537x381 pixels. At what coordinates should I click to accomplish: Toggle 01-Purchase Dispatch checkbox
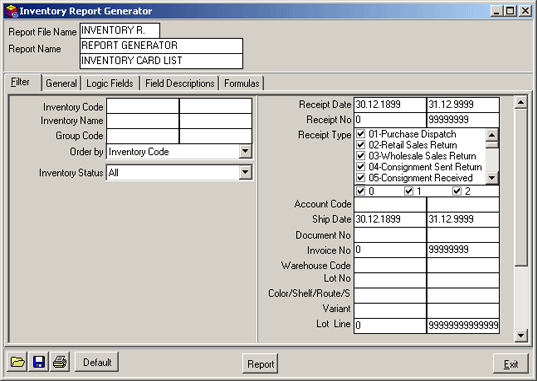pyautogui.click(x=361, y=134)
